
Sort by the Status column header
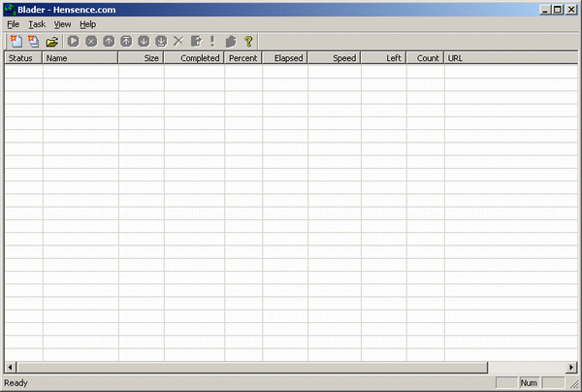[23, 58]
